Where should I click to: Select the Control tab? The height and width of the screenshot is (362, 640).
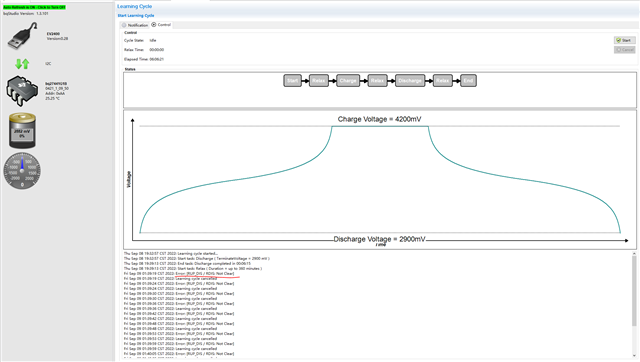pyautogui.click(x=161, y=25)
